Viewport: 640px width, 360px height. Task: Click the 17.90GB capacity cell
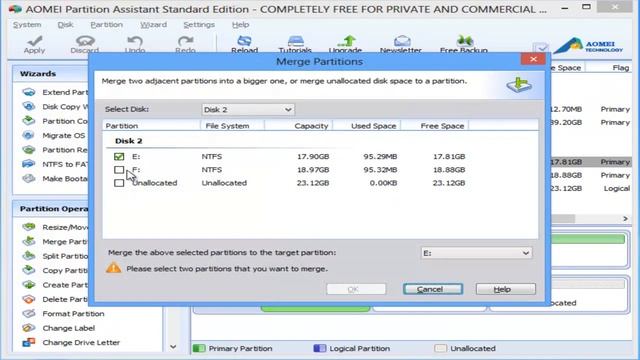313,156
